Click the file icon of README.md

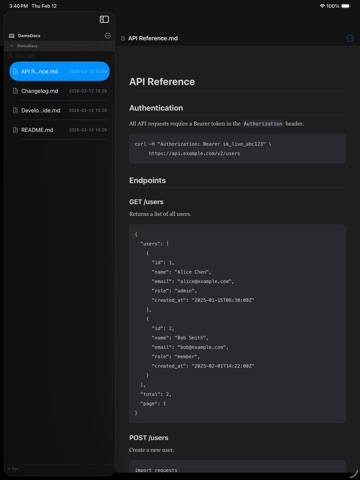coord(15,130)
